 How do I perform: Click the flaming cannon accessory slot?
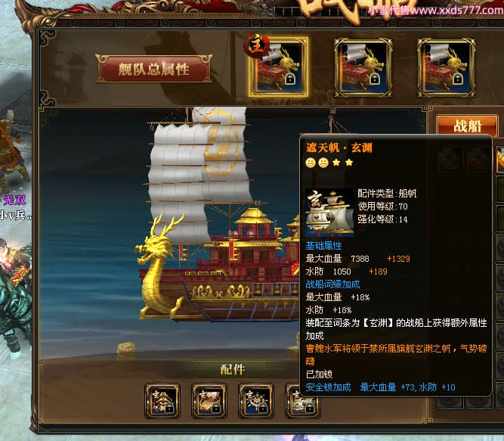(x=209, y=400)
